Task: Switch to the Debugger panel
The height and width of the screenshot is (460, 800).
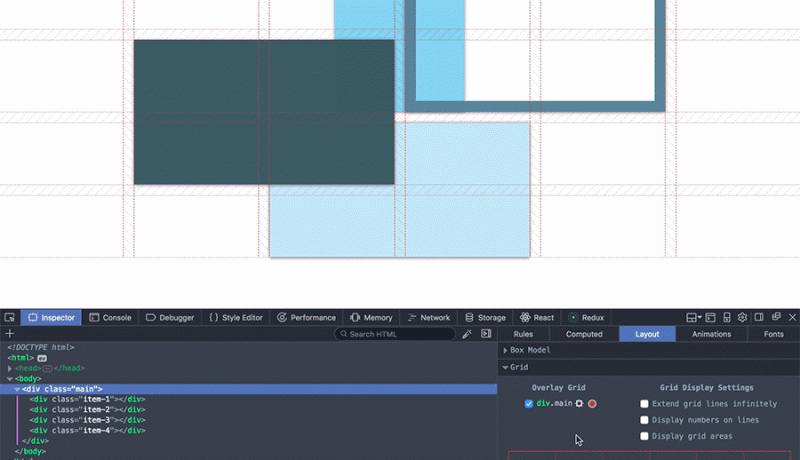Action: point(170,317)
